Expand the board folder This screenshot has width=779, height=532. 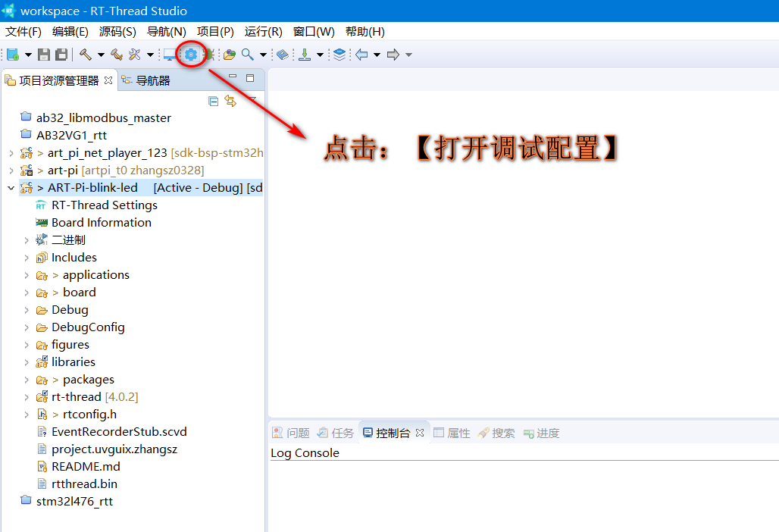pos(27,293)
